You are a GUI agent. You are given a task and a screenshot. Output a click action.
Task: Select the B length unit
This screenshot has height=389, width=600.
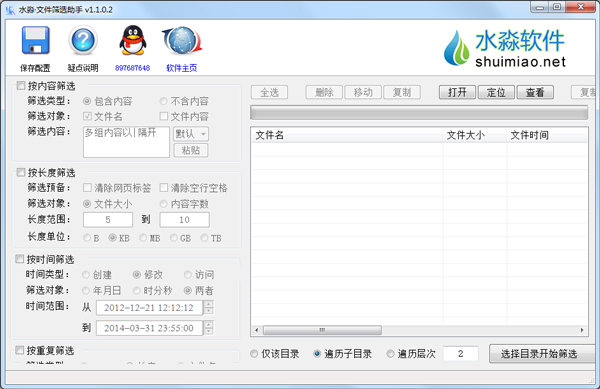87,238
